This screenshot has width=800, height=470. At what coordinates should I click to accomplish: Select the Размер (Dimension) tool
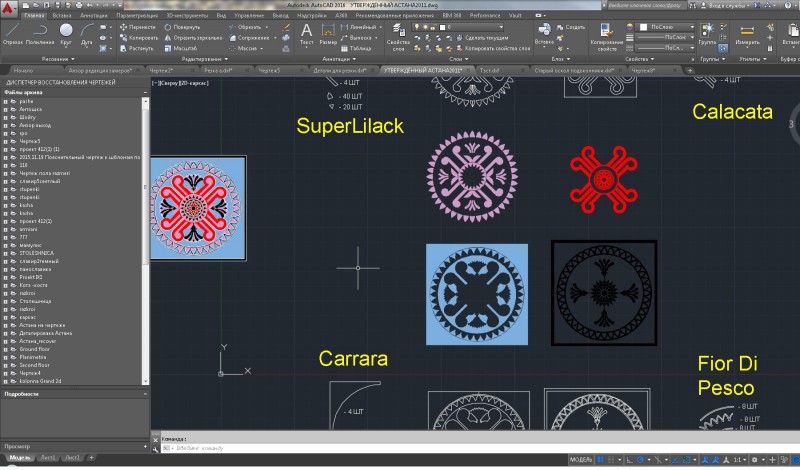tap(328, 35)
